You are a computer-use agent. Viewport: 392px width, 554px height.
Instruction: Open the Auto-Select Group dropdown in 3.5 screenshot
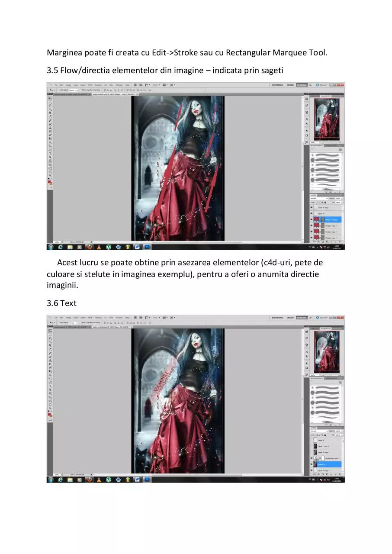pos(73,90)
